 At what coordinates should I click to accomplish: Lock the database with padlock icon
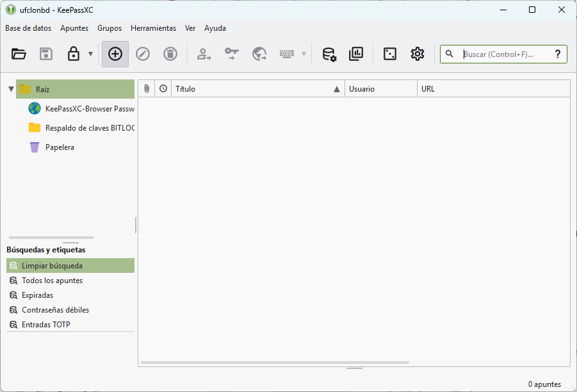[x=74, y=54]
